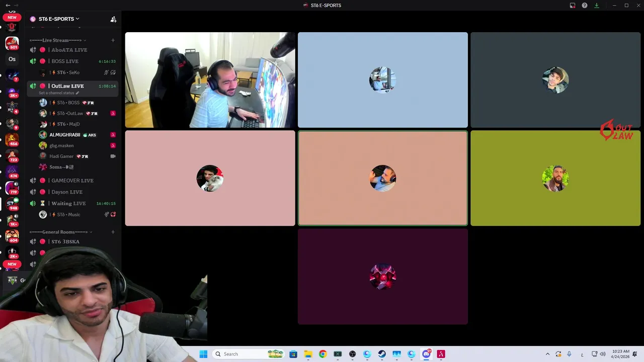Click the invite people icon beside the server name
Screen dimensions: 644x362
pos(113,19)
